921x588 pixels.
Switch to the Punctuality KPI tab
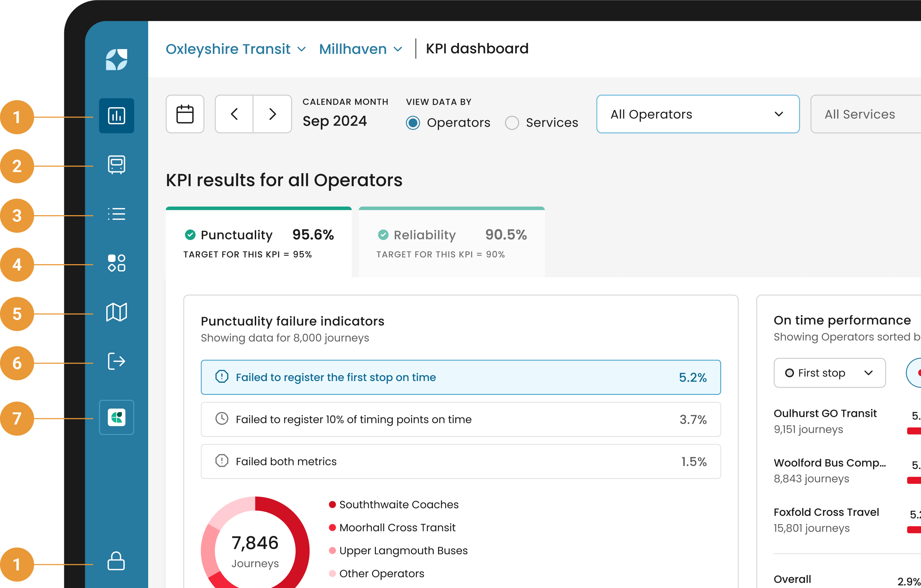pos(259,241)
